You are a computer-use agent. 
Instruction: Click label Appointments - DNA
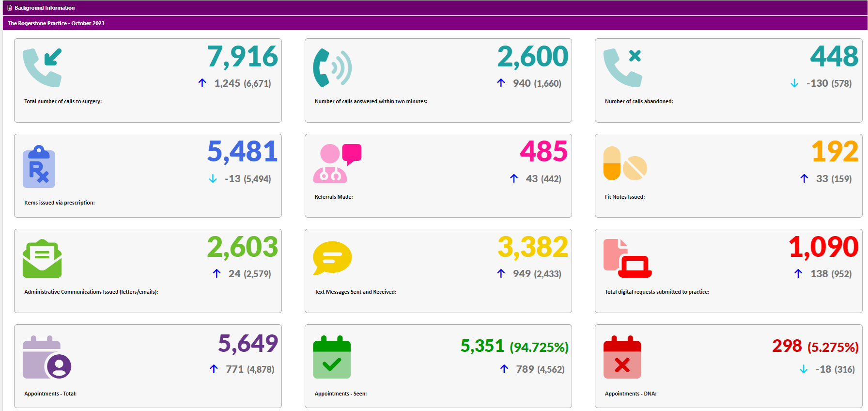point(631,394)
